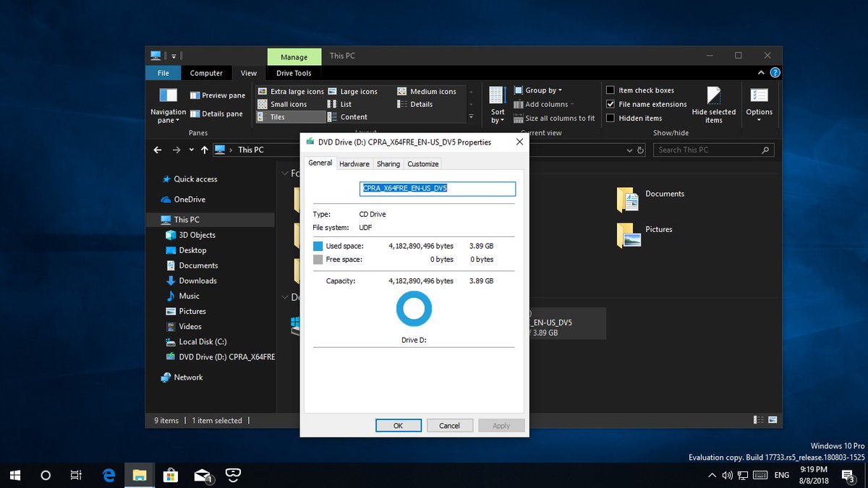Open the Navigation pane dropdown button
Image resolution: width=868 pixels, height=488 pixels.
(x=168, y=105)
